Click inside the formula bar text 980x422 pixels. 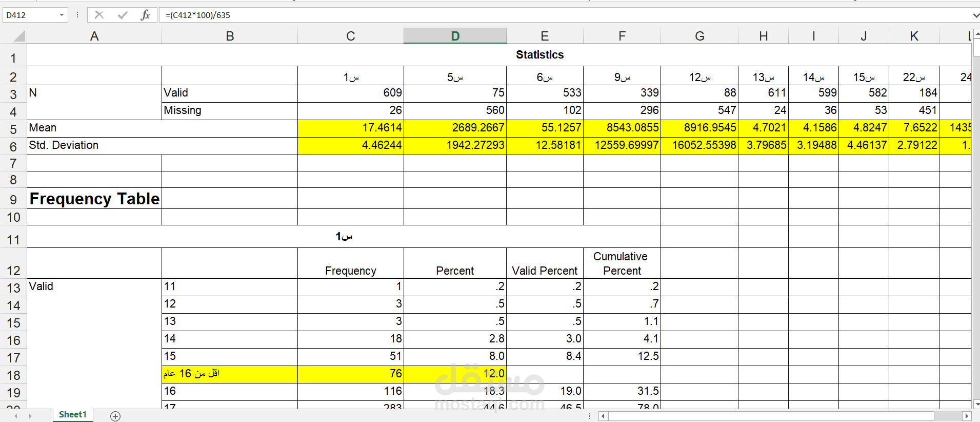point(564,15)
